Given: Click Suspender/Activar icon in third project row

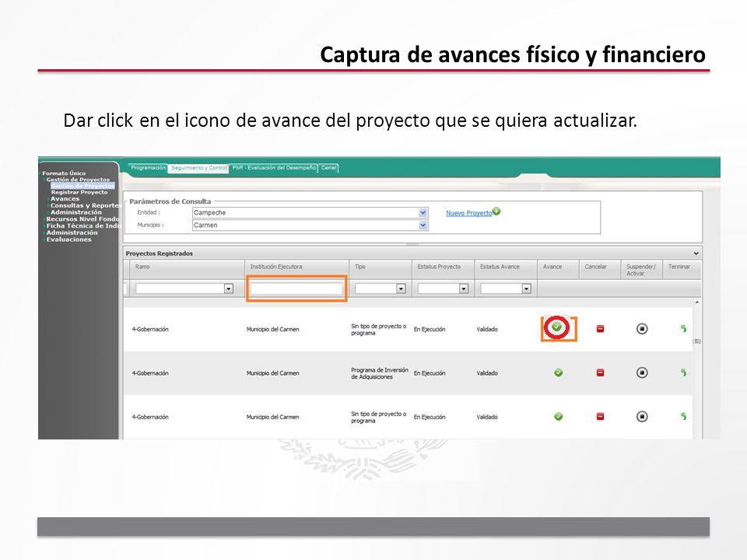Looking at the screenshot, I should point(642,416).
